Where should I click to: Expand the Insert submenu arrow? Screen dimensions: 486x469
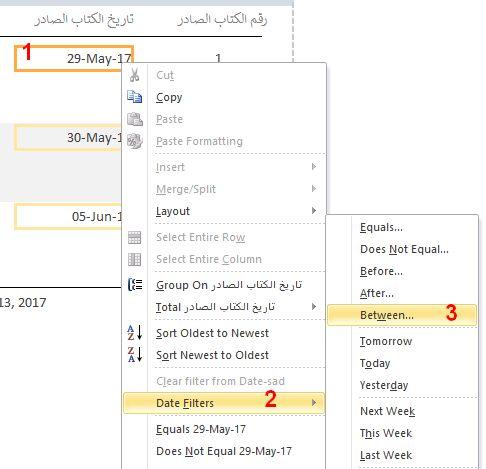(x=314, y=167)
